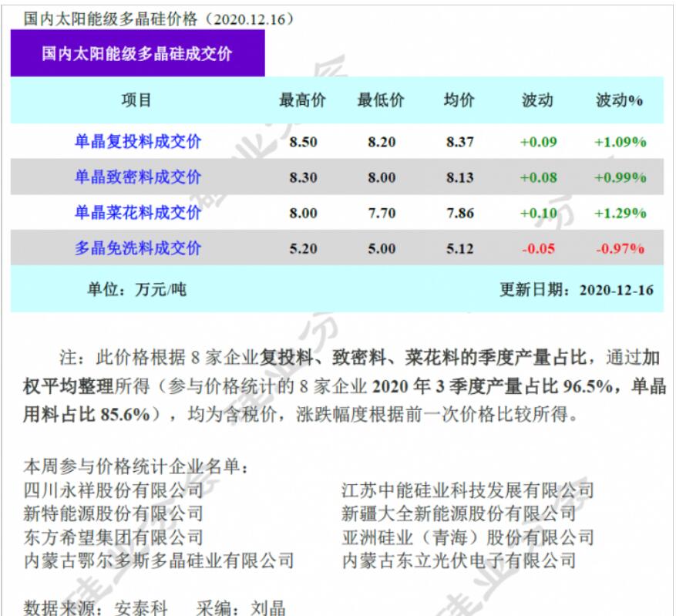Select the 8.37 average price cell
Screen dimensions: 676x616
[x=459, y=143]
